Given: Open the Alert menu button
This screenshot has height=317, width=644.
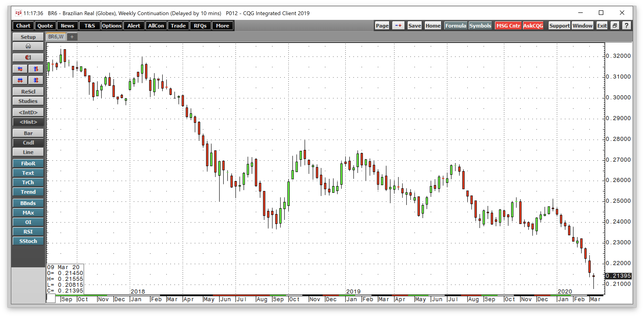Looking at the screenshot, I should click(x=134, y=26).
